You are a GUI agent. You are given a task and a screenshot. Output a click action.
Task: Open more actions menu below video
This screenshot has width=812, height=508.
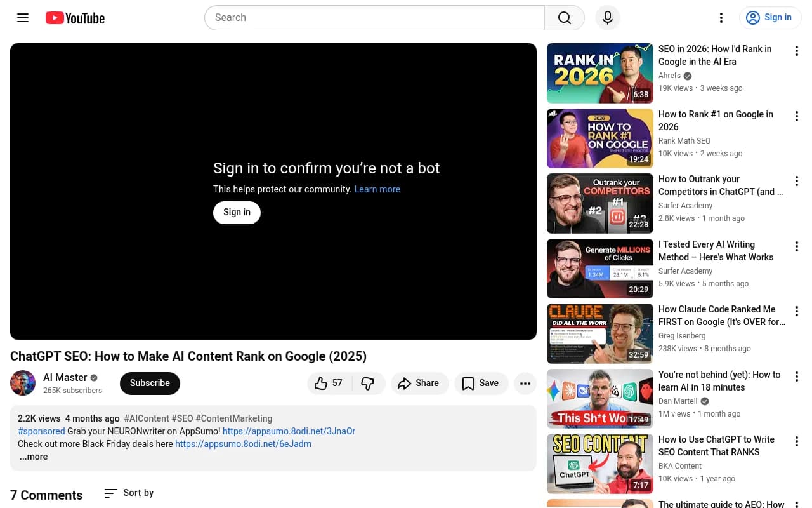click(x=525, y=383)
